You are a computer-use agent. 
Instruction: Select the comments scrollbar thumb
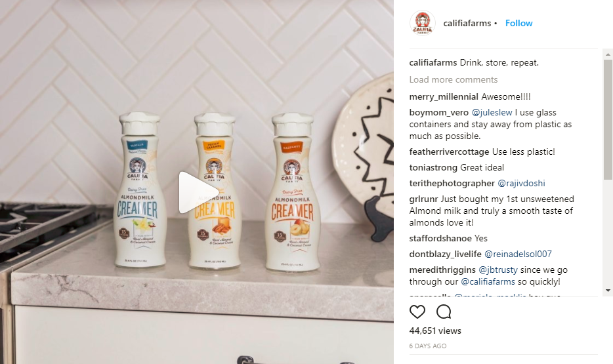608,119
